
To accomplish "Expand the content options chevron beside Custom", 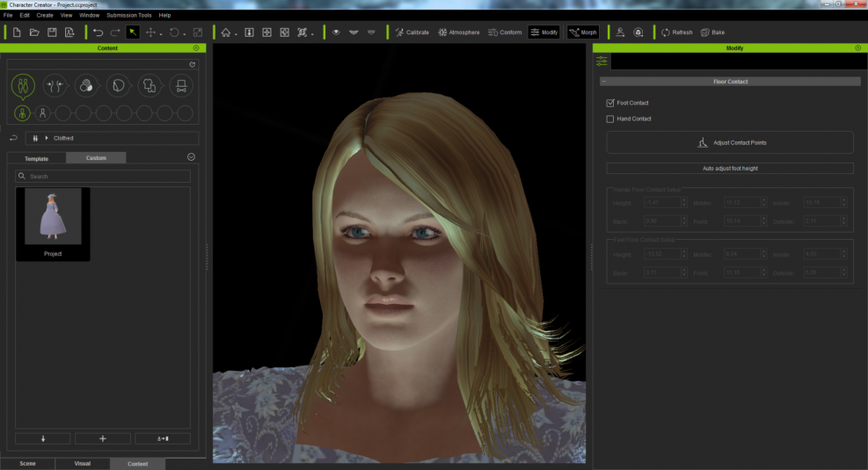I will tap(191, 157).
